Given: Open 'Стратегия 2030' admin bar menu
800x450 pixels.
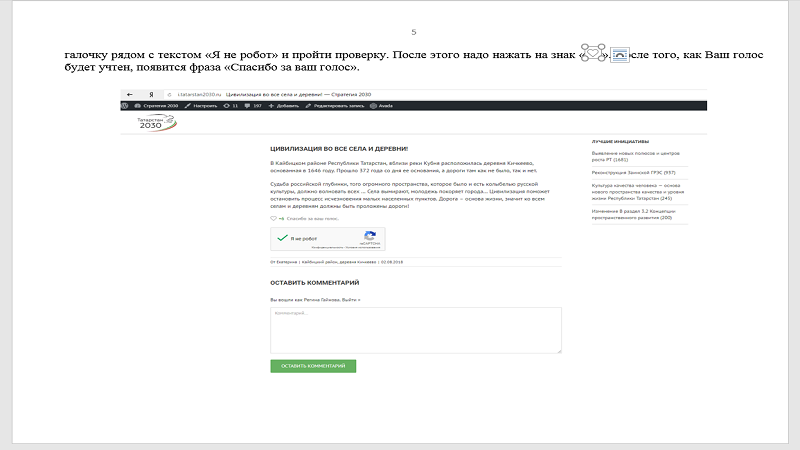Looking at the screenshot, I should click(x=158, y=105).
